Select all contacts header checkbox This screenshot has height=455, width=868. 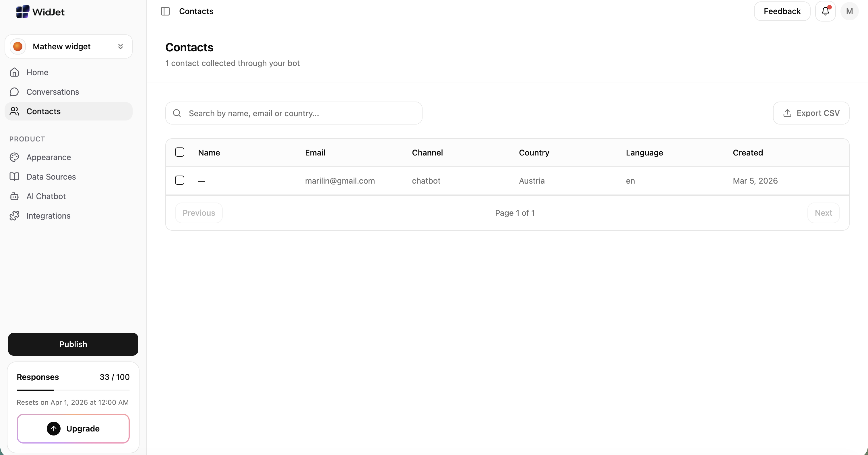pos(180,152)
